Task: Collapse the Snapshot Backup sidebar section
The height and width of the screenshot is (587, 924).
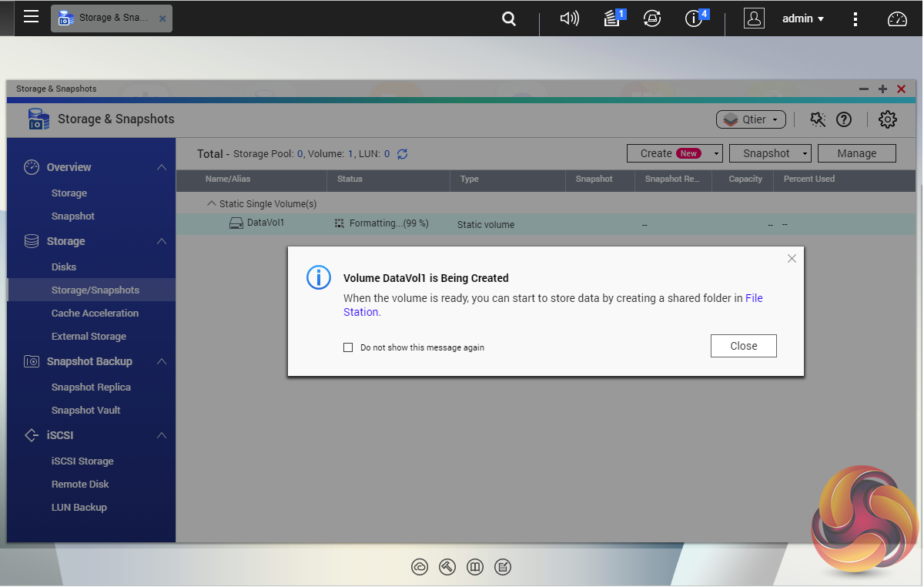Action: point(162,361)
